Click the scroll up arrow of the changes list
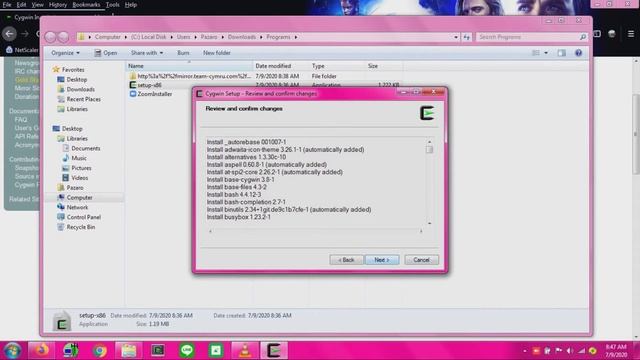The width and height of the screenshot is (640, 360). point(429,142)
